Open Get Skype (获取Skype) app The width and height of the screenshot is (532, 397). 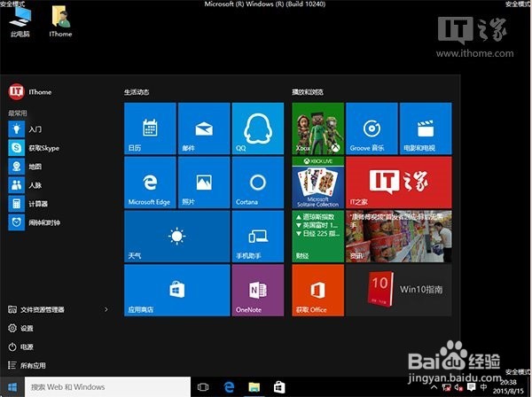[x=34, y=148]
